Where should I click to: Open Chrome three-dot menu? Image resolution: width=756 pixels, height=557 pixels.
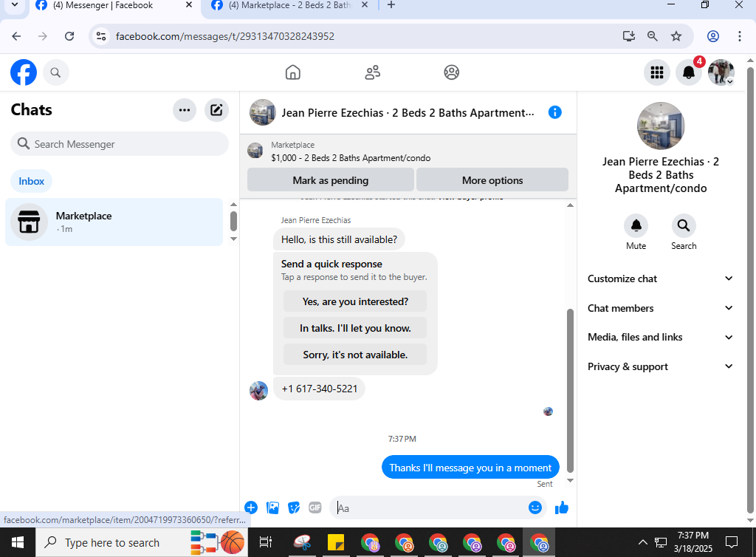click(739, 36)
